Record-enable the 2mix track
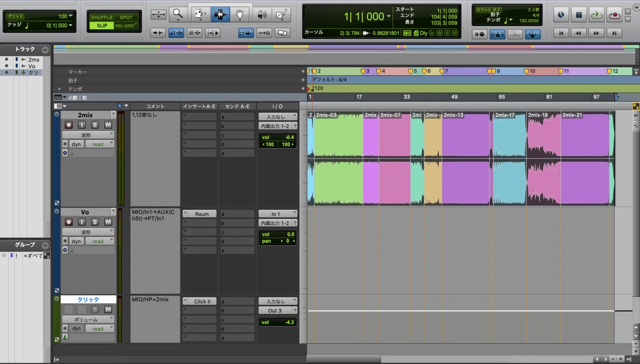This screenshot has width=640, height=364. coord(68,125)
